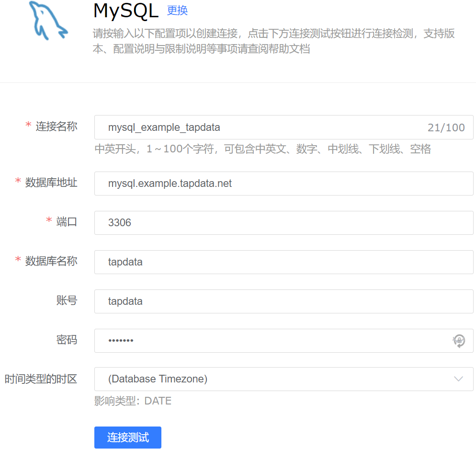This screenshot has height=450, width=476.
Task: Select the 数据库名称 input field
Action: coord(283,262)
